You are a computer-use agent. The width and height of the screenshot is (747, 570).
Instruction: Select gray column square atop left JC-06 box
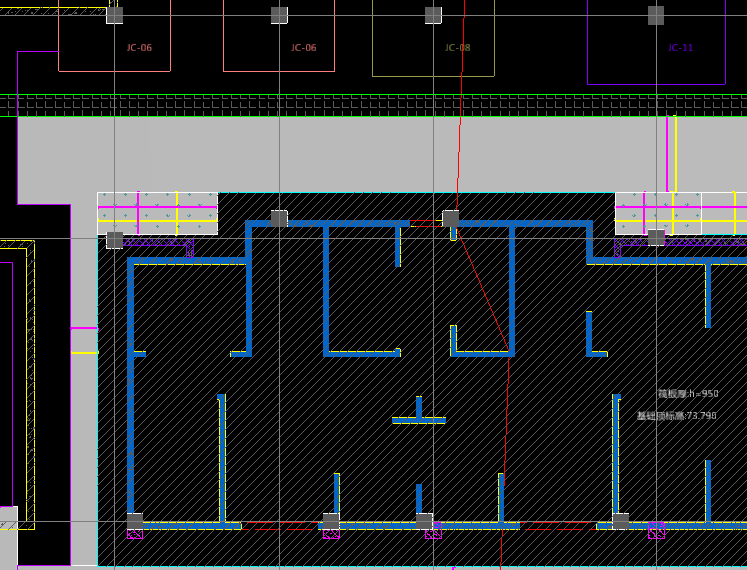pyautogui.click(x=114, y=15)
